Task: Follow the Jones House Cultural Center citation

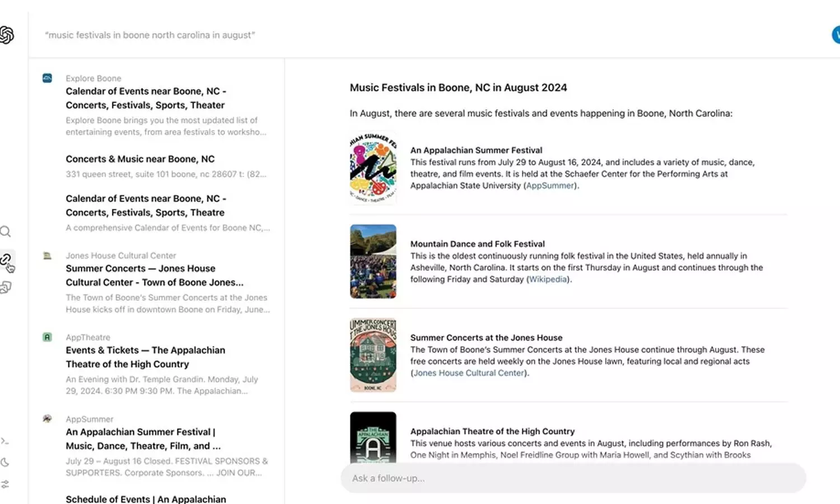Action: tap(469, 373)
